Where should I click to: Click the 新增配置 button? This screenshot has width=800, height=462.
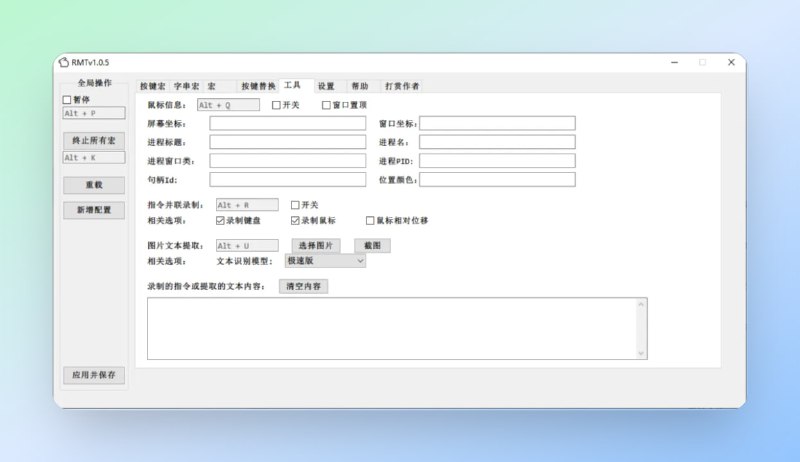[94, 210]
